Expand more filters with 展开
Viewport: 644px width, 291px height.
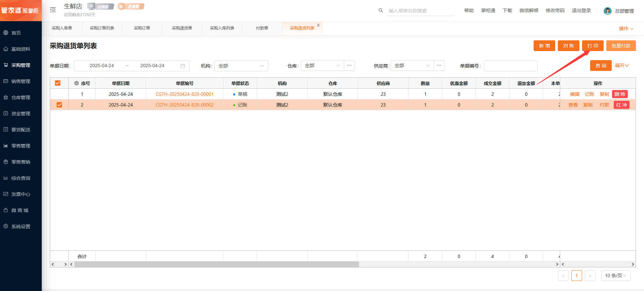point(622,66)
